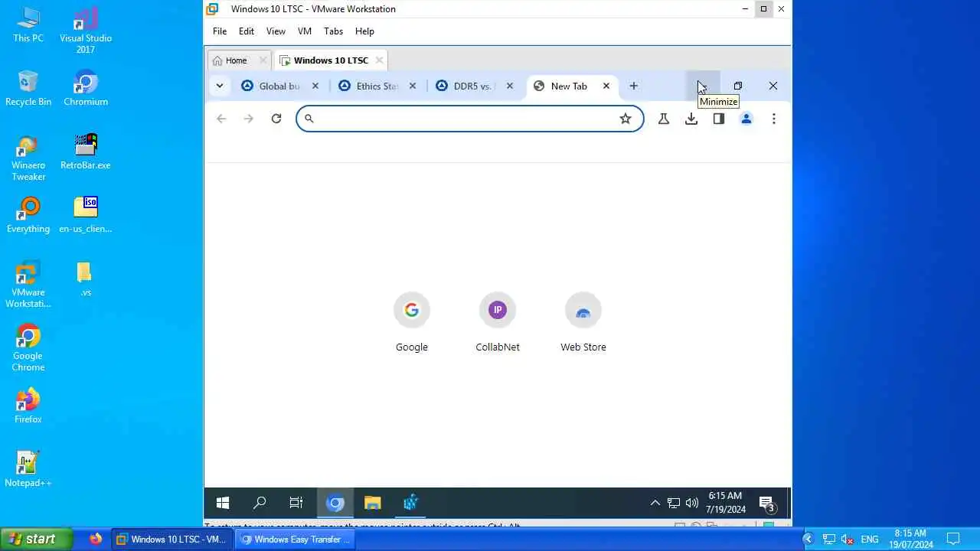Image resolution: width=980 pixels, height=551 pixels.
Task: Reload the page in the guest browser
Action: coord(276,119)
